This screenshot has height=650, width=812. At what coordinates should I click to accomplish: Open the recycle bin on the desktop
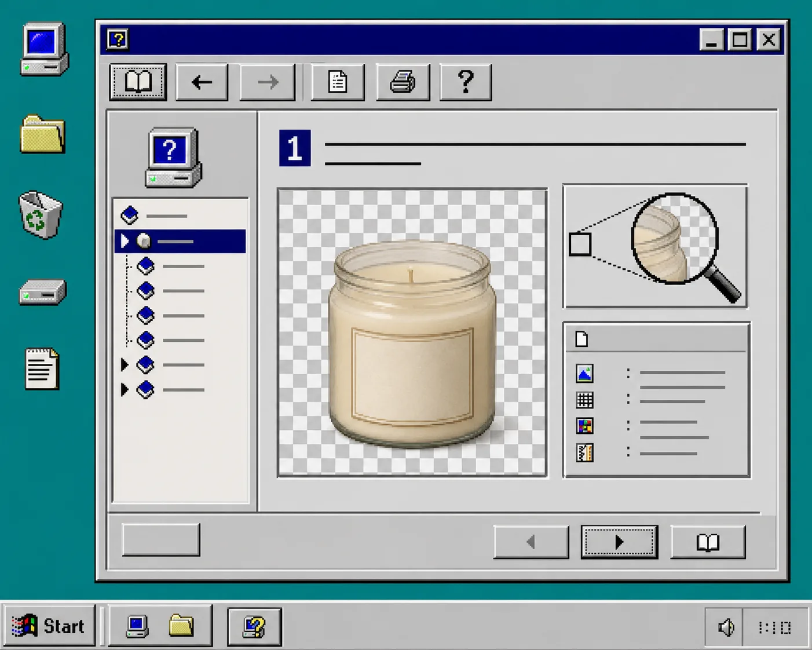[40, 214]
